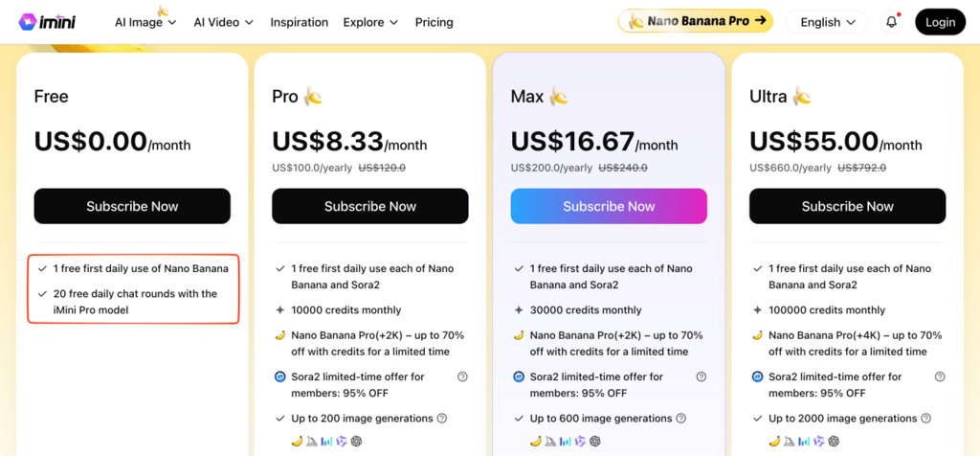980x456 pixels.
Task: Expand the AI Video dropdown menu
Action: click(223, 22)
